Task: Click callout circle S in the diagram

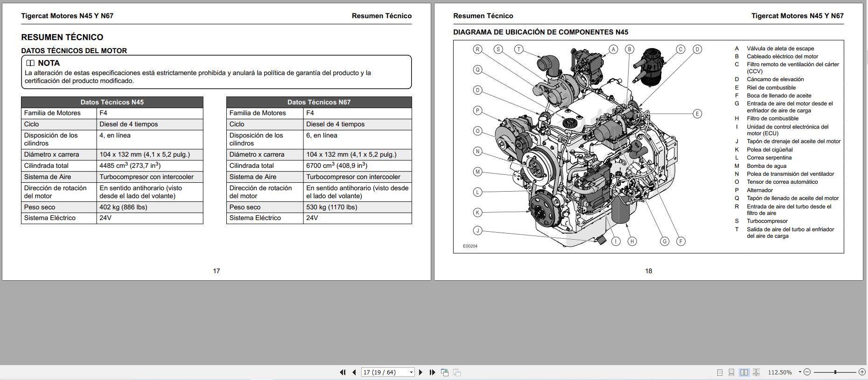Action: (498, 49)
